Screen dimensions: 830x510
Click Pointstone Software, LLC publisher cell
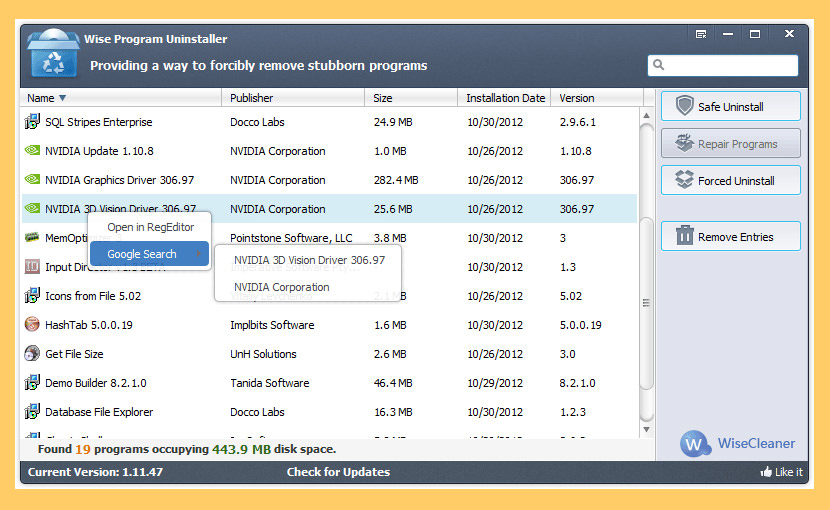(291, 238)
